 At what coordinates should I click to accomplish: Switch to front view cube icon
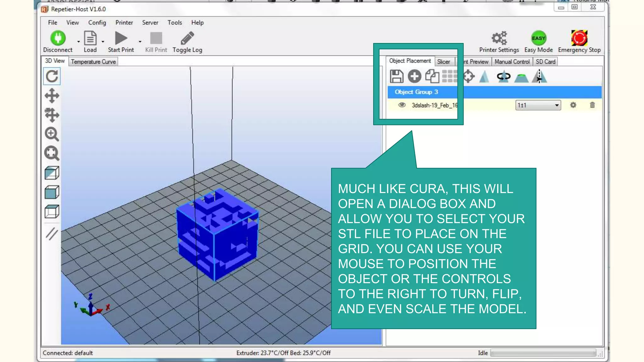pos(52,192)
